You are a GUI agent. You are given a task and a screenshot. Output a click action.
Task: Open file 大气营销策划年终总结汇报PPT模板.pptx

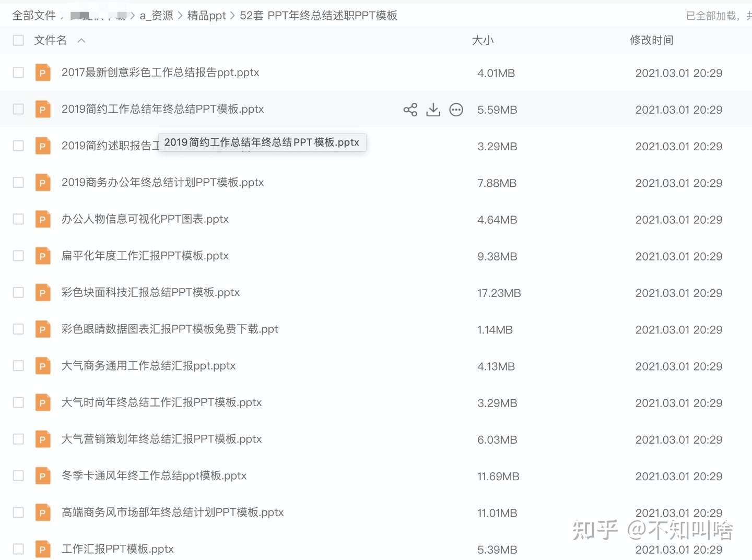[x=161, y=439]
